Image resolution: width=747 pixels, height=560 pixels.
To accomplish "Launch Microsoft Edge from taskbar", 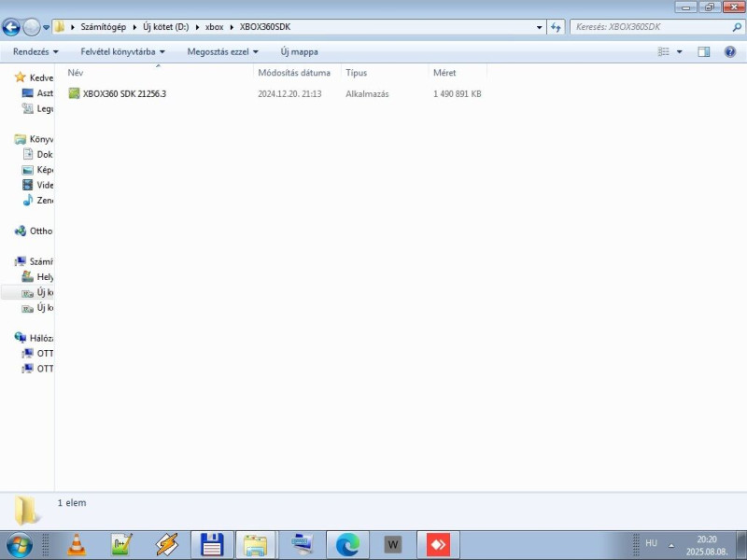I will point(347,545).
